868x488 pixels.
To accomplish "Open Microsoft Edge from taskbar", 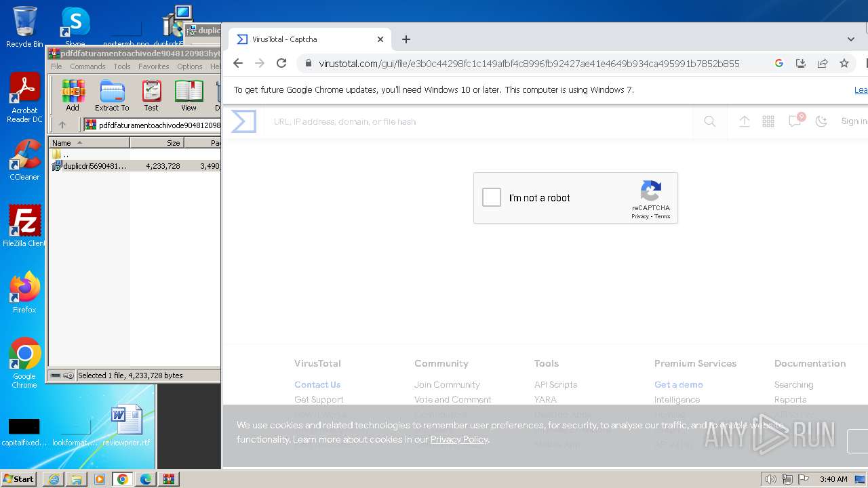I will click(146, 479).
